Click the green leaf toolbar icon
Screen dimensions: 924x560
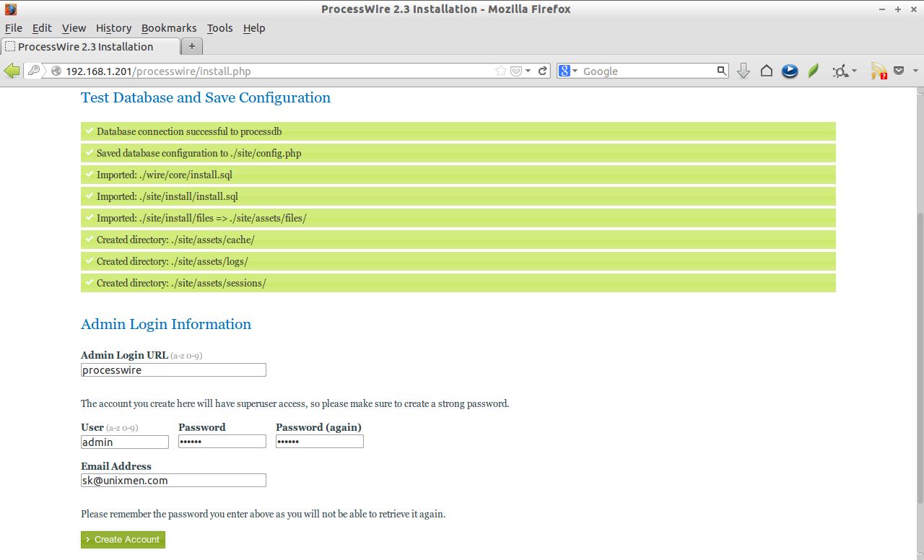pyautogui.click(x=814, y=71)
